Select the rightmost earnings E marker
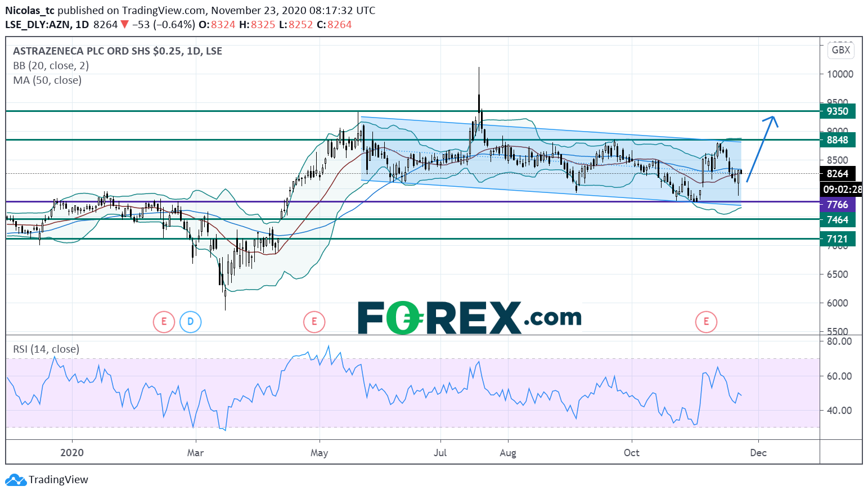868x495 pixels. tap(706, 322)
